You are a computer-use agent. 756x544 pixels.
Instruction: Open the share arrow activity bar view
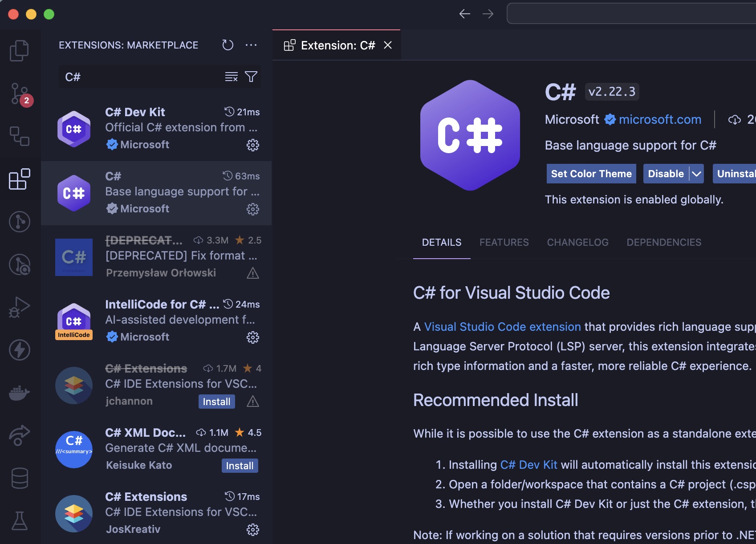point(20,435)
